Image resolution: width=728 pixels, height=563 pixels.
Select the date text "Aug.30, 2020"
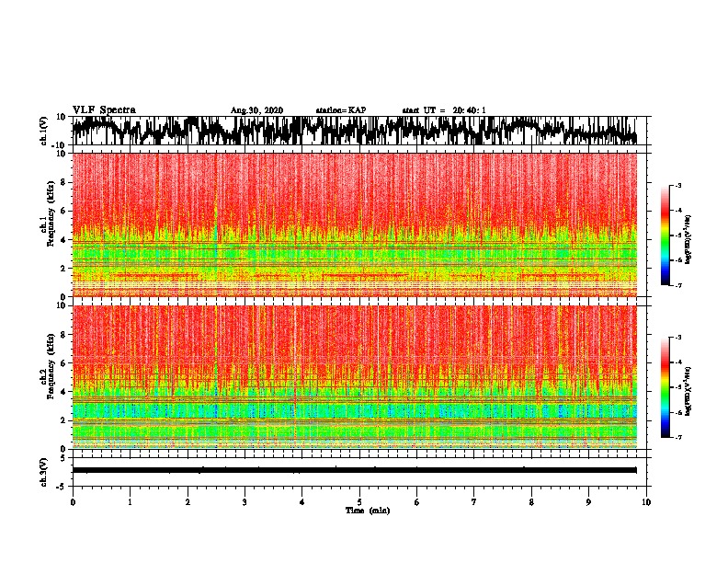point(256,110)
